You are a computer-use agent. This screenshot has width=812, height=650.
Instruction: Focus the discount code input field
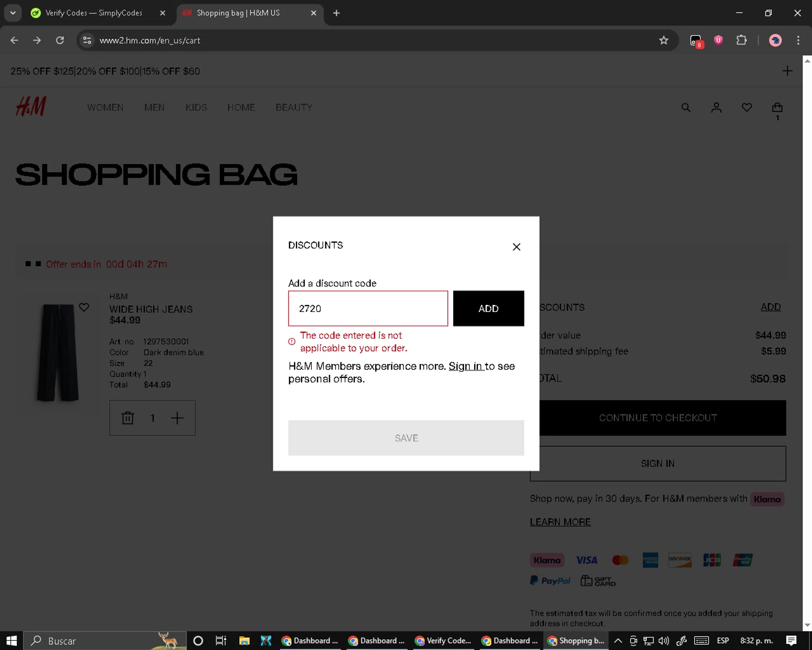click(368, 308)
